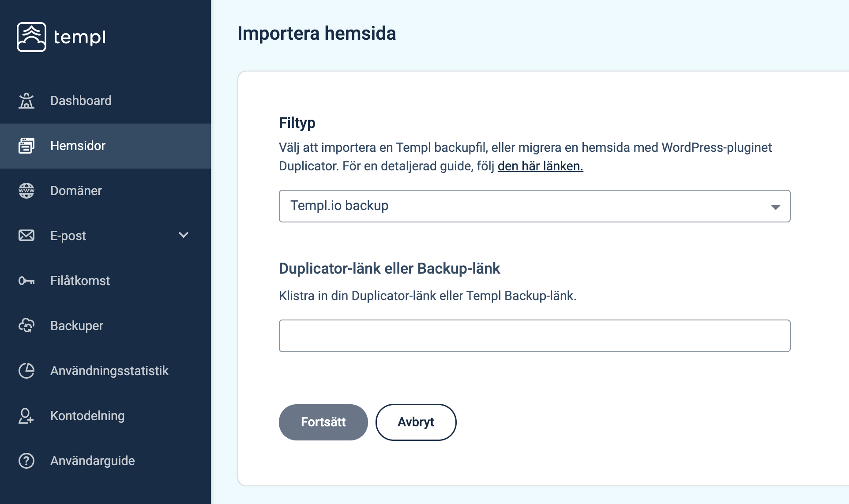Open the Dashboard menu item
849x504 pixels.
click(x=105, y=101)
